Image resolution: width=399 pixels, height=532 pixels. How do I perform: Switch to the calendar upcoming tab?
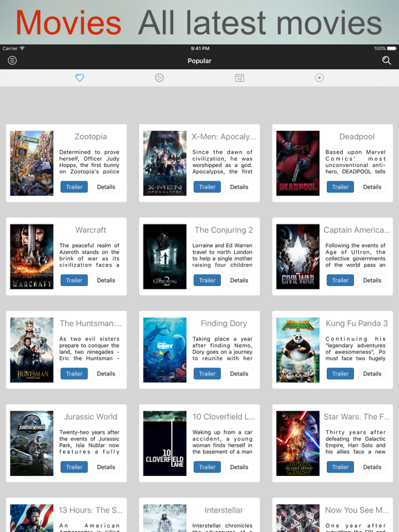(x=240, y=78)
